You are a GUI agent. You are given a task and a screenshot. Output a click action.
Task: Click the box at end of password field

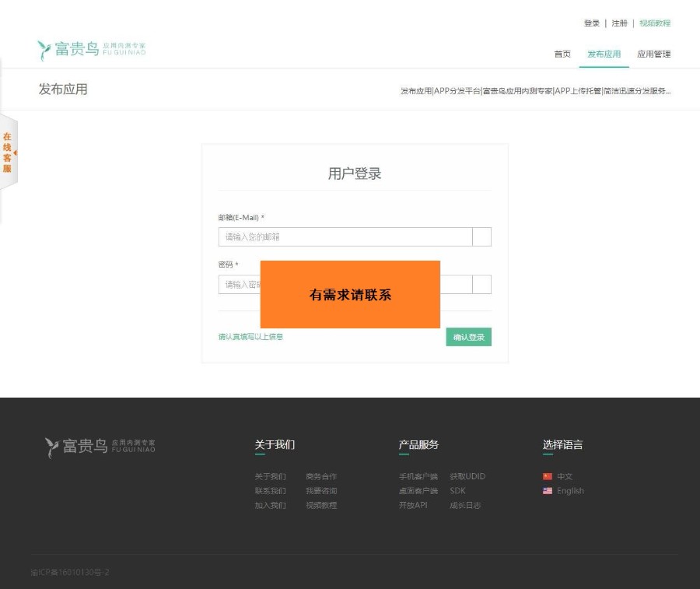[x=481, y=285]
